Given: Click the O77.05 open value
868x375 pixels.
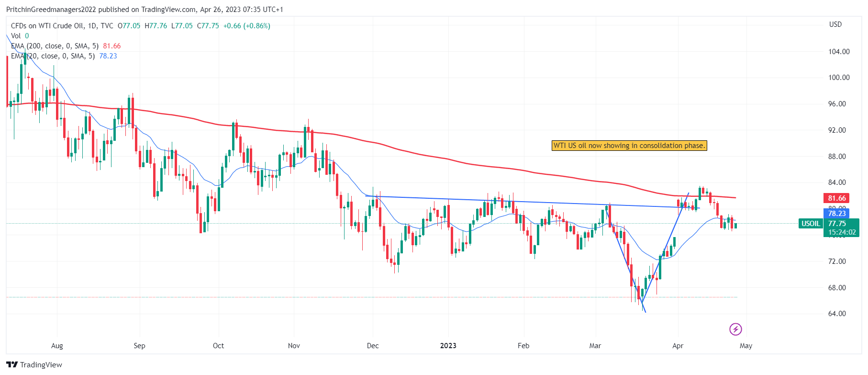Looking at the screenshot, I should click(129, 26).
